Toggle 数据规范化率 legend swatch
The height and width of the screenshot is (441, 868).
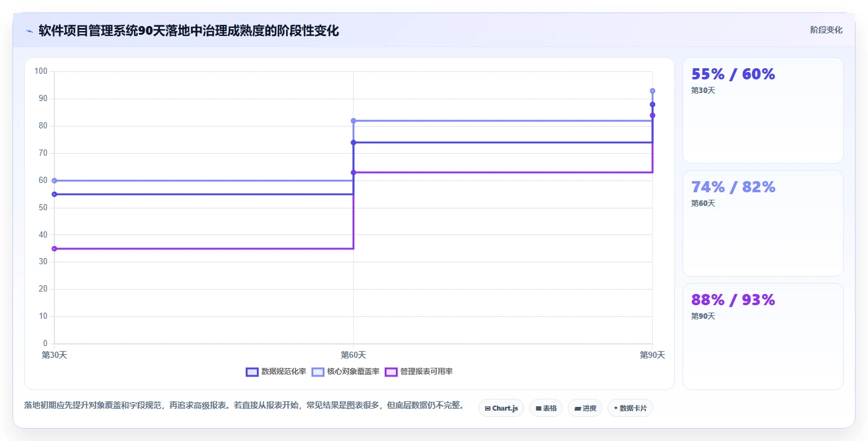[252, 372]
